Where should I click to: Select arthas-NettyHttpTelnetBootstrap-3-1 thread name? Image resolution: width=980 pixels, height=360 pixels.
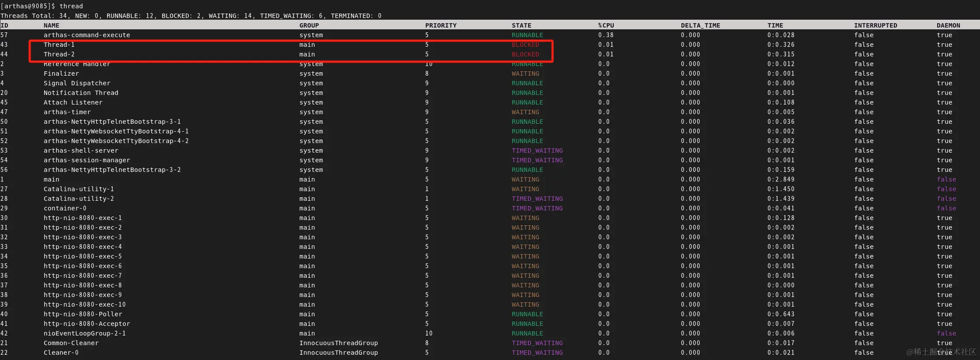point(112,122)
